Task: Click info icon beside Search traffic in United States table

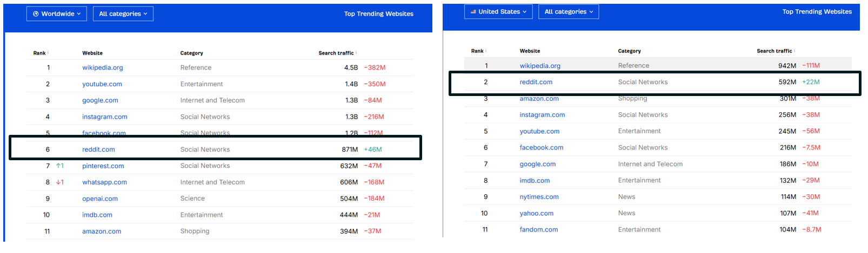Action: click(x=794, y=50)
